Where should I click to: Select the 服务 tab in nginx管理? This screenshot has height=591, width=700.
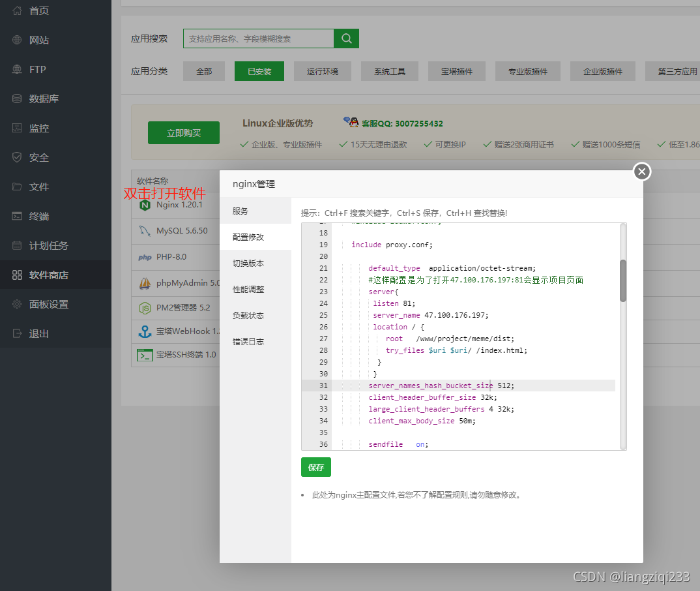(255, 211)
